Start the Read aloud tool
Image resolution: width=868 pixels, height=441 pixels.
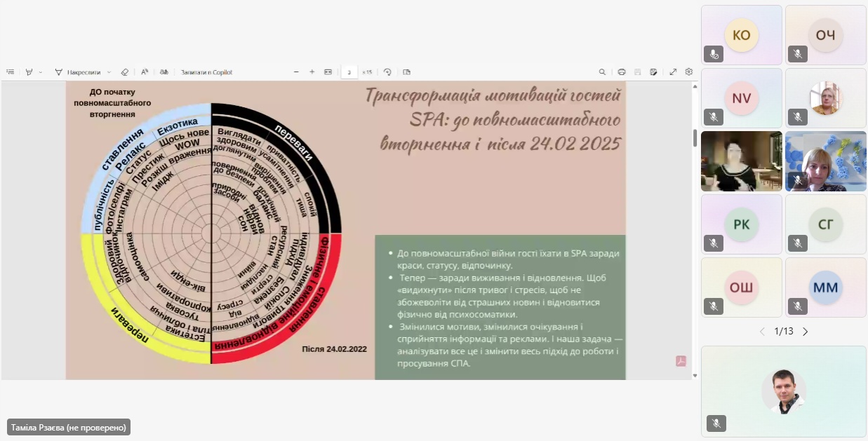(145, 72)
